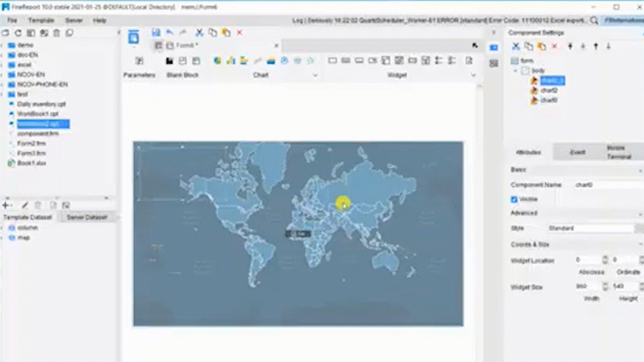Insert a line chart from Chart icons
This screenshot has height=362, width=644.
(x=258, y=61)
